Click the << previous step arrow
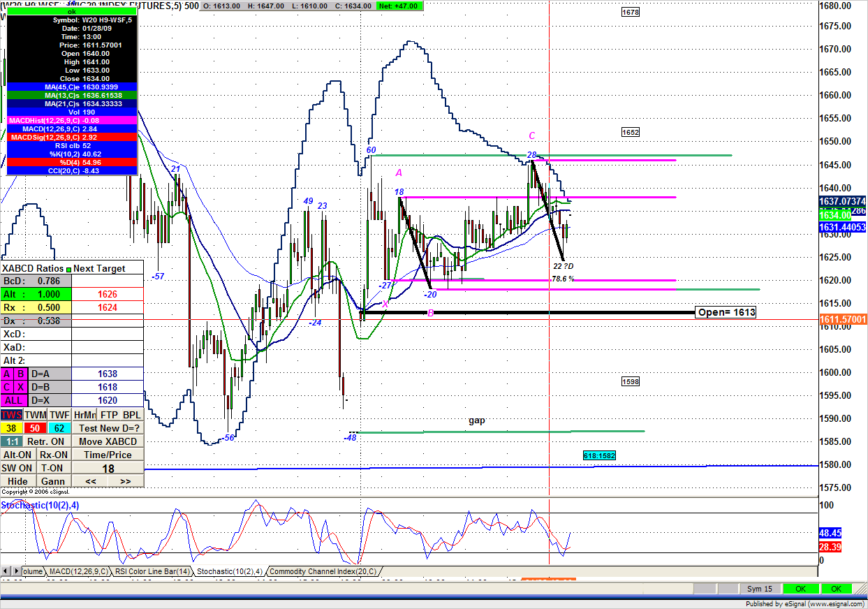Screen dimensions: 868x609 [x=90, y=481]
